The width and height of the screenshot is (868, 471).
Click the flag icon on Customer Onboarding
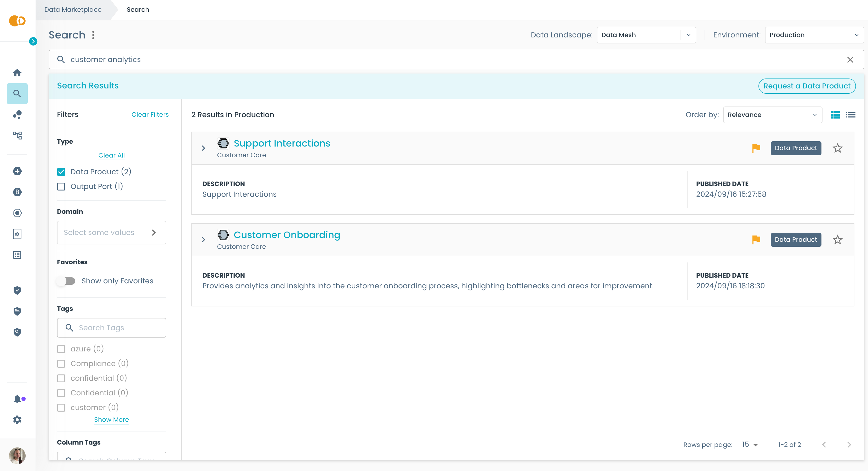756,239
